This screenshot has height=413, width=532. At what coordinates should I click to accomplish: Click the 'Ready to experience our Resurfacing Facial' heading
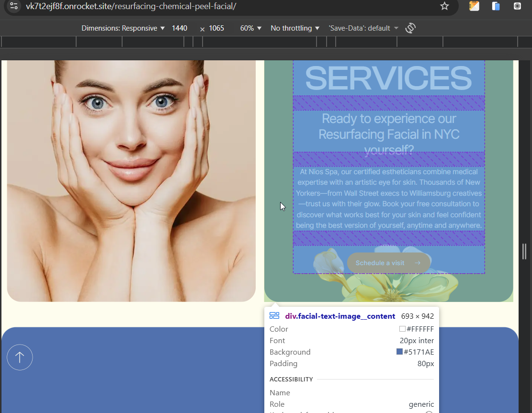coord(389,134)
